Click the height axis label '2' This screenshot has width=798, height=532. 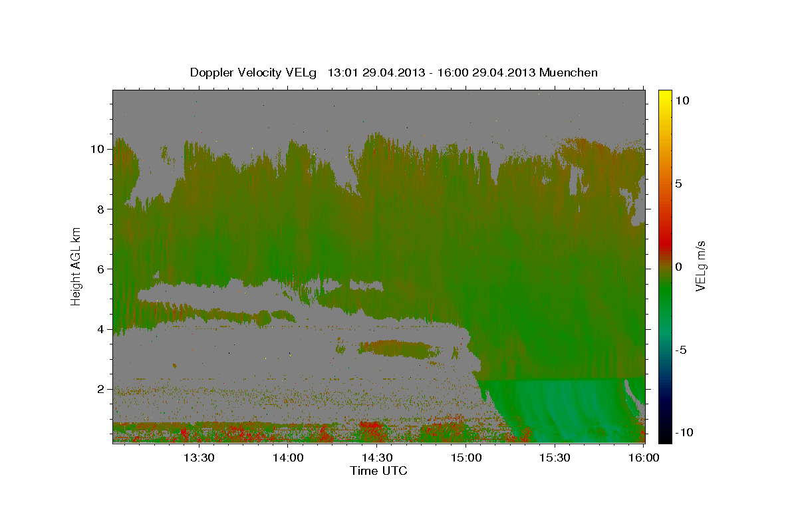(101, 388)
